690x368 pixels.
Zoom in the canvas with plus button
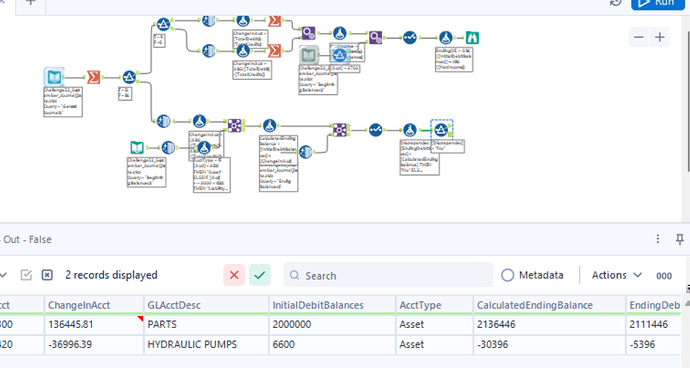[x=659, y=37]
